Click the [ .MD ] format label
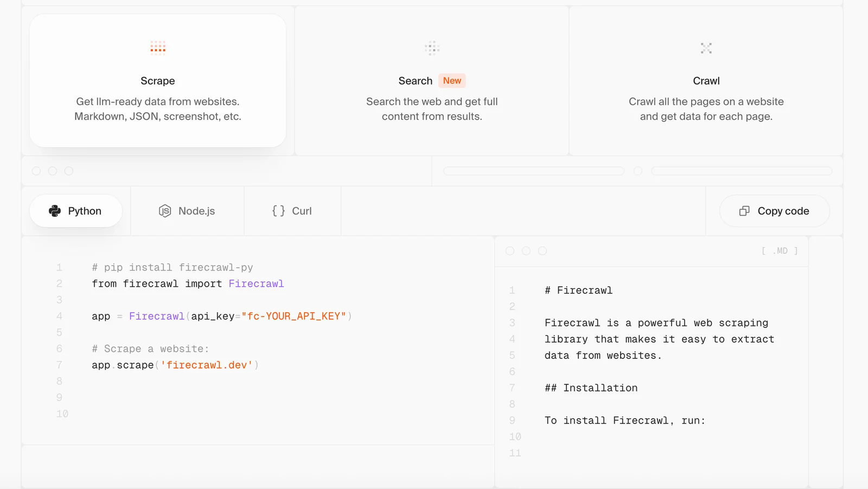 [780, 251]
